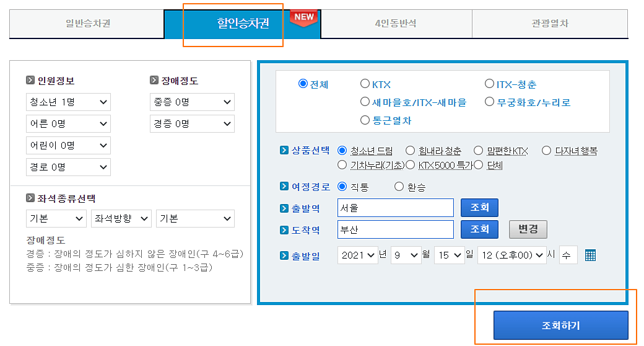Switch to the 4인동반석 tab

point(396,24)
